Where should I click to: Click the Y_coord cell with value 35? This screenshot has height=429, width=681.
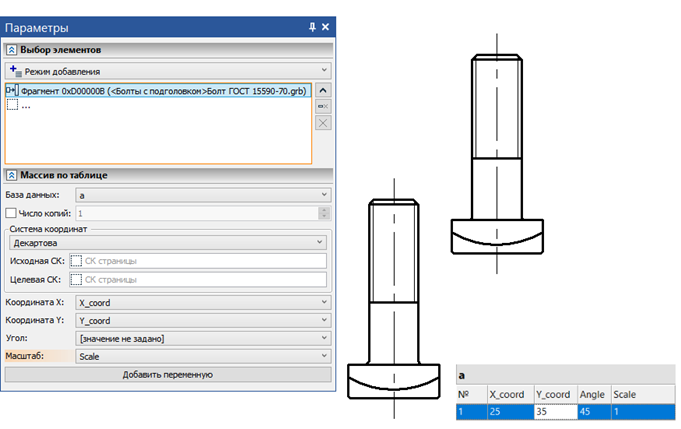click(555, 412)
